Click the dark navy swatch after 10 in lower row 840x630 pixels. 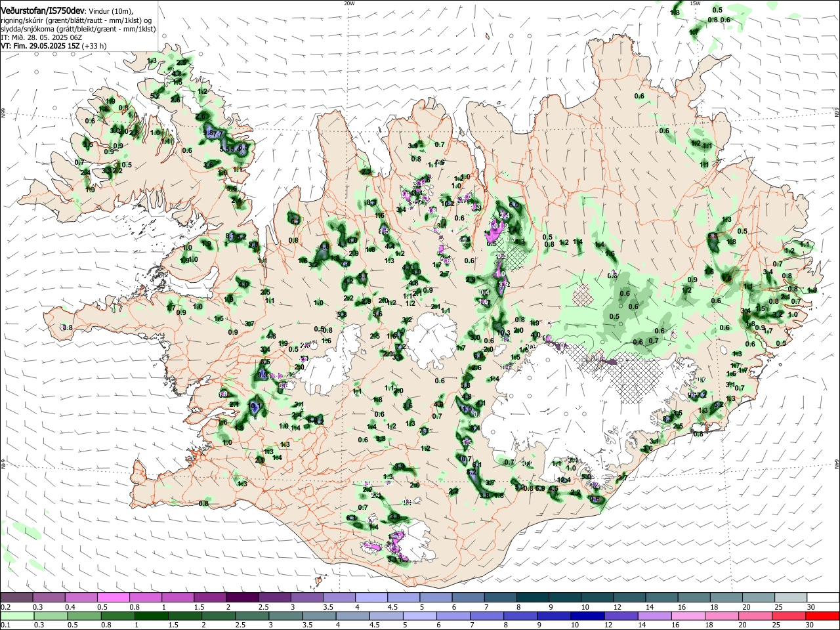coord(586,616)
